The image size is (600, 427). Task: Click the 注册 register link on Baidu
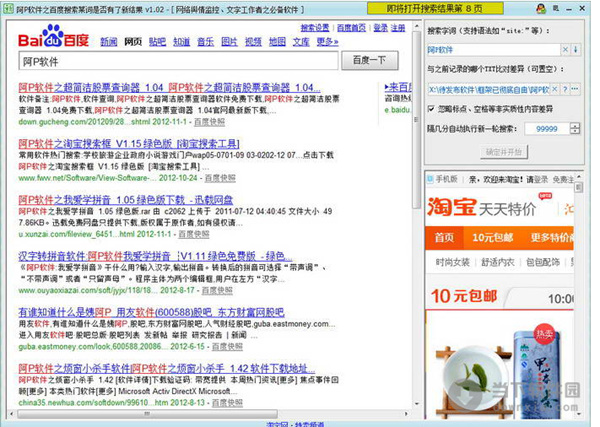398,28
